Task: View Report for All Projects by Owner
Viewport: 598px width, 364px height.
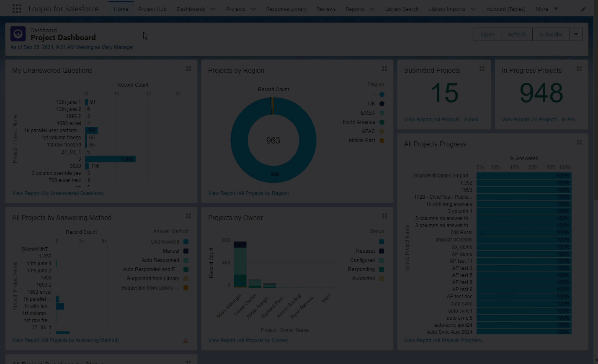Action: [x=248, y=341]
